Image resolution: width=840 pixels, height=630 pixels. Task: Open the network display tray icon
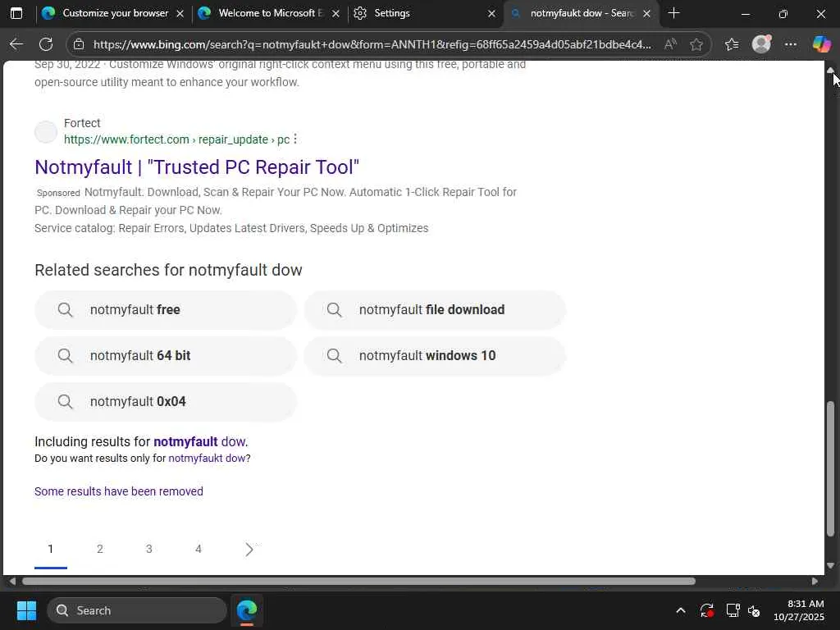tap(733, 610)
